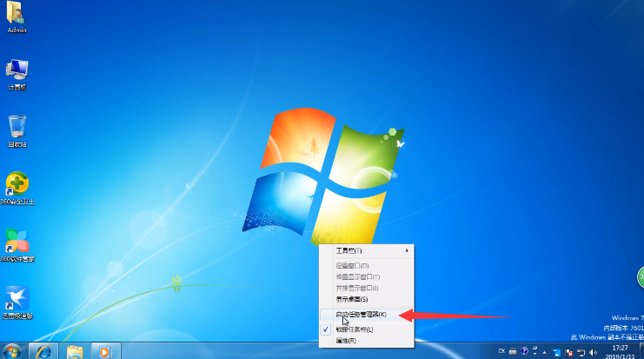Viewport: 644px width, 359px height.
Task: Click the 工具栏 submenu arrow
Action: point(407,250)
